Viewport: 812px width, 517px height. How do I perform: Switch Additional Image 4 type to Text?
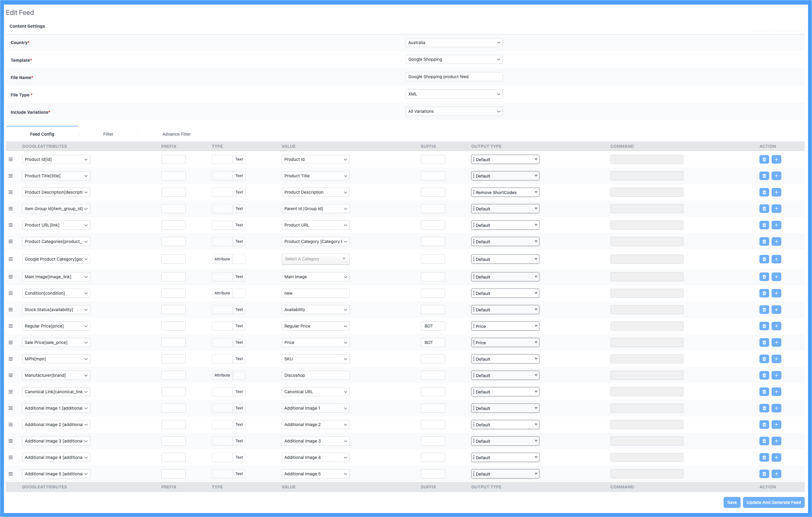click(239, 458)
